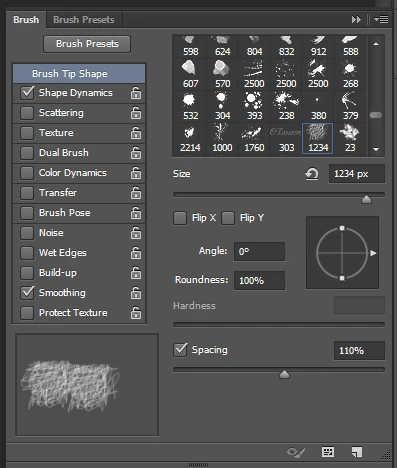This screenshot has height=468, width=397.
Task: Click the lock icon next to Scattering
Action: 136,113
